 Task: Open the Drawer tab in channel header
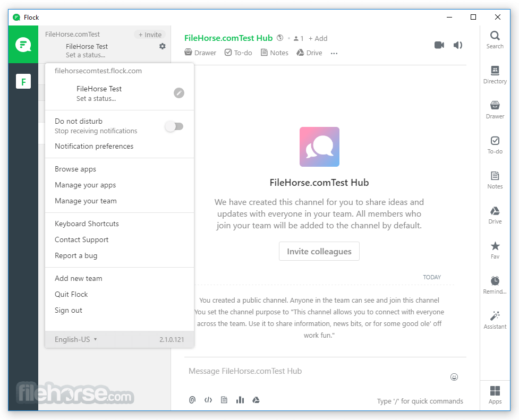click(x=200, y=53)
